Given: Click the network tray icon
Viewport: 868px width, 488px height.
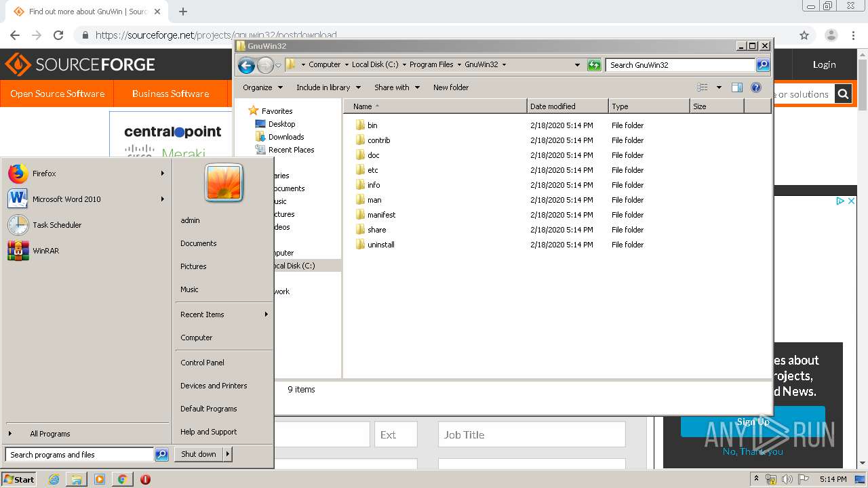Looking at the screenshot, I should click(771, 479).
